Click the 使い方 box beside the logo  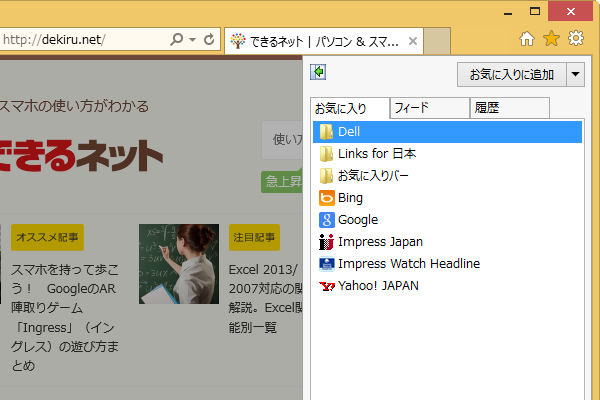(282, 140)
